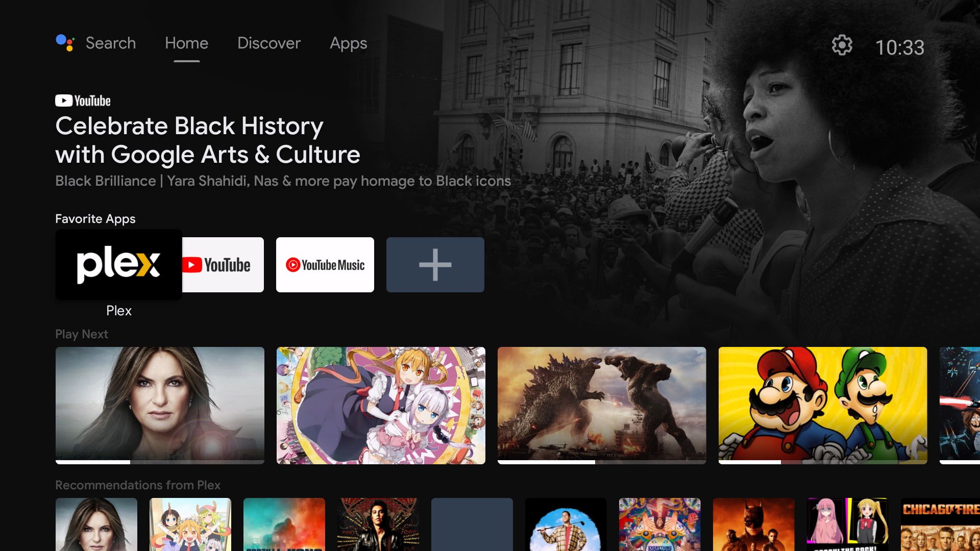
Task: Open the Apps menu item
Action: click(x=348, y=43)
